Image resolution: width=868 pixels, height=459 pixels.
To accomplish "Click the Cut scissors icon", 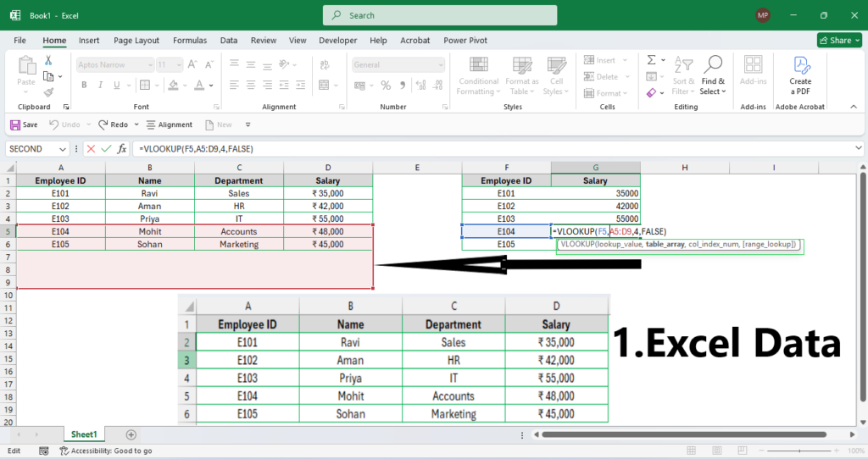I will (x=48, y=60).
